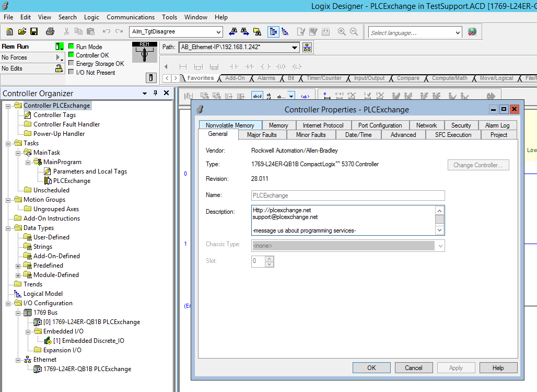Insert a new rung from the ladder toolbar
Viewport: 537px width, 392px height.
pyautogui.click(x=184, y=66)
